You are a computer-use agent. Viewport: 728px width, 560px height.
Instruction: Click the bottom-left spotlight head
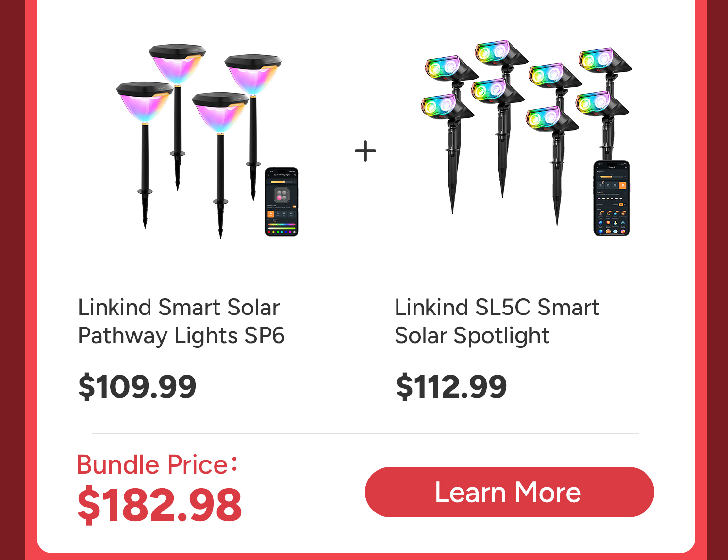point(446,106)
